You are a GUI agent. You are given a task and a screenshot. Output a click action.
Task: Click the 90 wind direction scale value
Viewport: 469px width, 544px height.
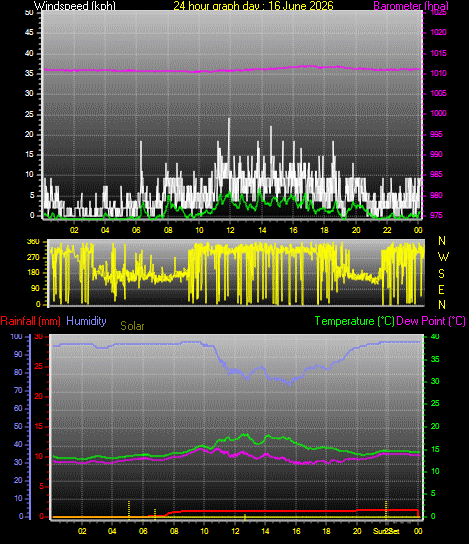pos(35,289)
